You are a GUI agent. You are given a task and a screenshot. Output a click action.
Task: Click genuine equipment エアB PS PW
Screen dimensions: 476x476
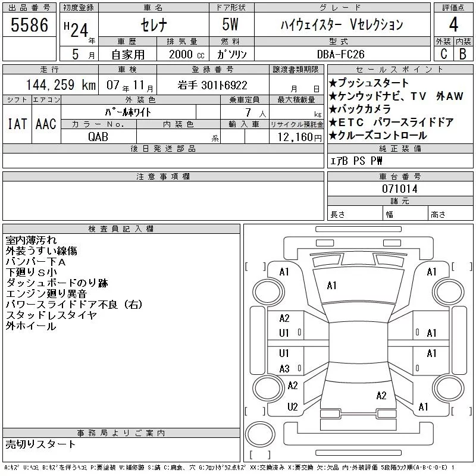(x=356, y=161)
